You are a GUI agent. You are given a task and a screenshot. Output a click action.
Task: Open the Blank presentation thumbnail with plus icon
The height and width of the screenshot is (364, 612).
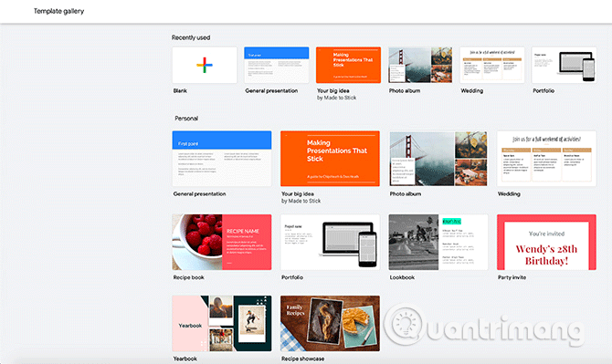205,65
